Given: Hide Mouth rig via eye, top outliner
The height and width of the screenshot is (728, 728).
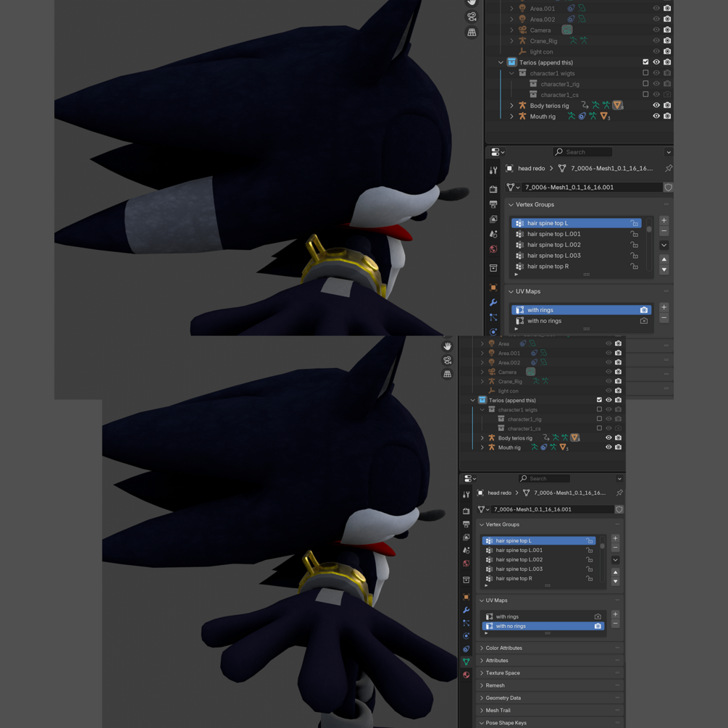Looking at the screenshot, I should [x=656, y=116].
